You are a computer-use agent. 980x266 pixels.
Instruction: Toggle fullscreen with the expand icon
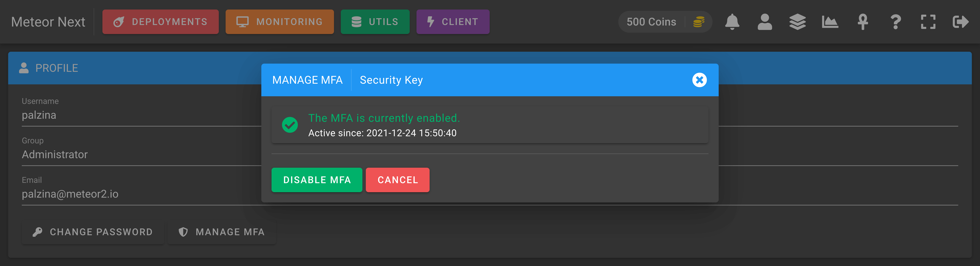[x=928, y=22]
